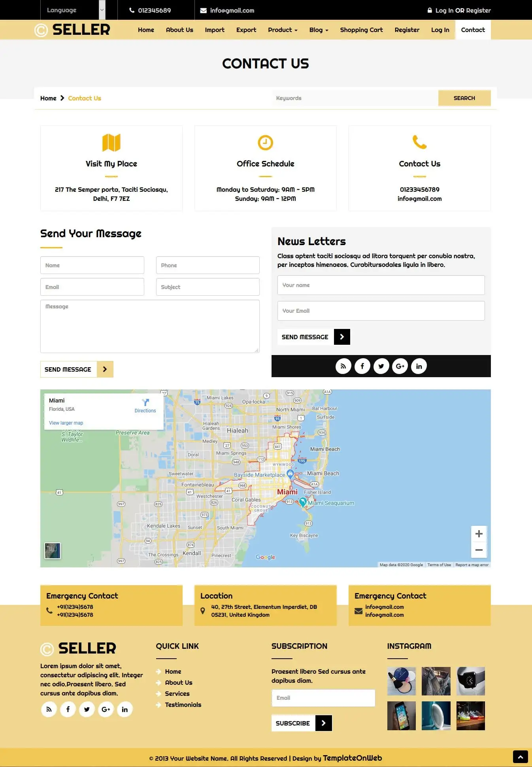Image resolution: width=532 pixels, height=767 pixels.
Task: Select the Contact tab in navigation
Action: click(x=473, y=30)
